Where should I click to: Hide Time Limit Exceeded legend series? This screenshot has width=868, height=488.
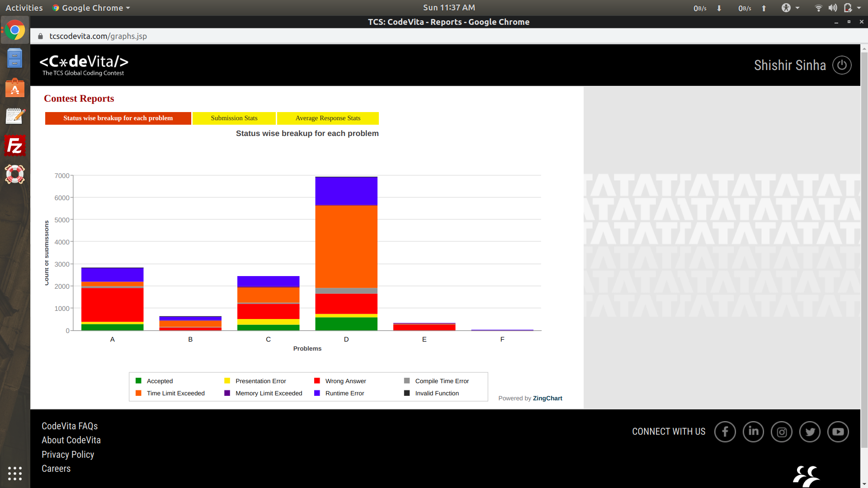175,393
